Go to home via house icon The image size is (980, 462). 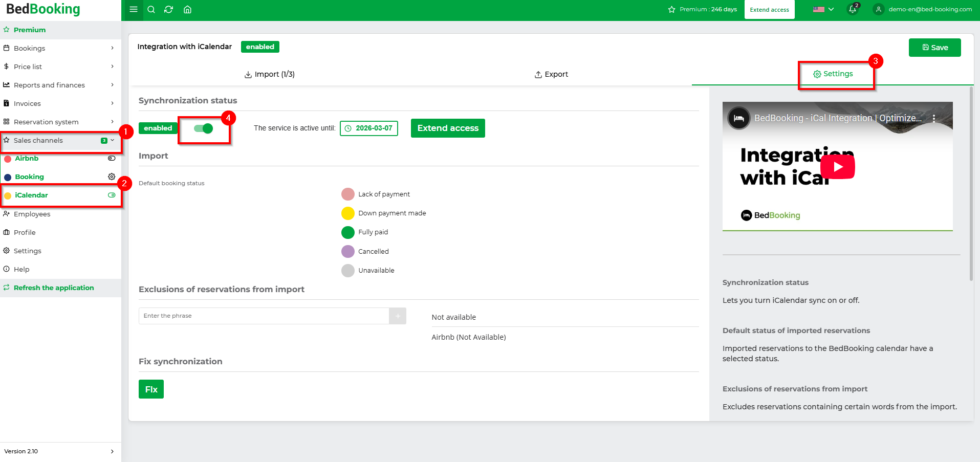(187, 9)
